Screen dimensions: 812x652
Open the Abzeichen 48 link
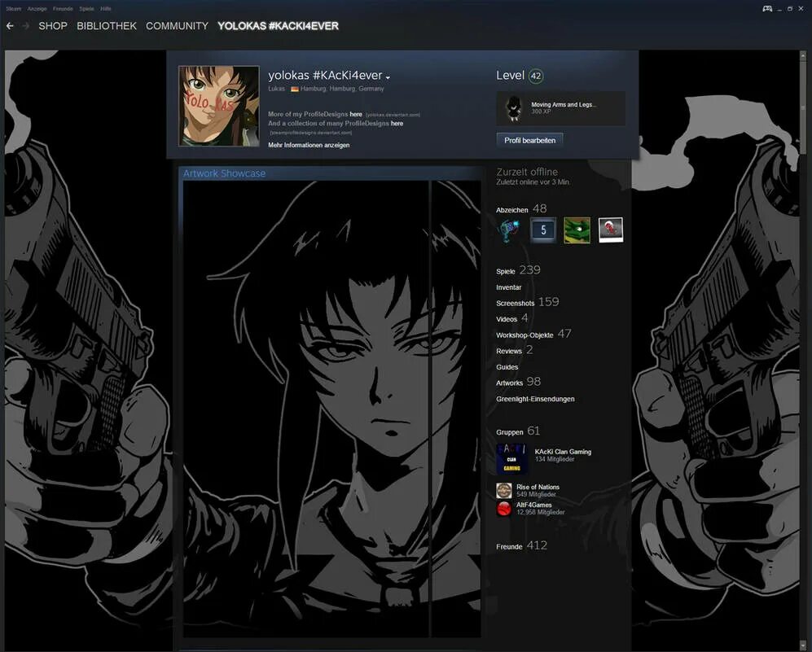pyautogui.click(x=521, y=209)
